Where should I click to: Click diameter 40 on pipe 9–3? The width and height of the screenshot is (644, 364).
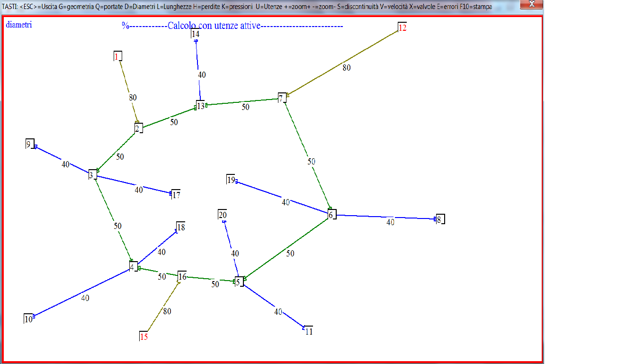point(65,164)
